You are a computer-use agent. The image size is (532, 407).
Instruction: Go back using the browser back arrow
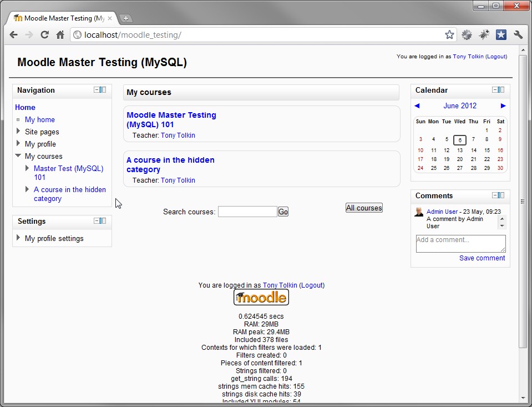point(13,34)
